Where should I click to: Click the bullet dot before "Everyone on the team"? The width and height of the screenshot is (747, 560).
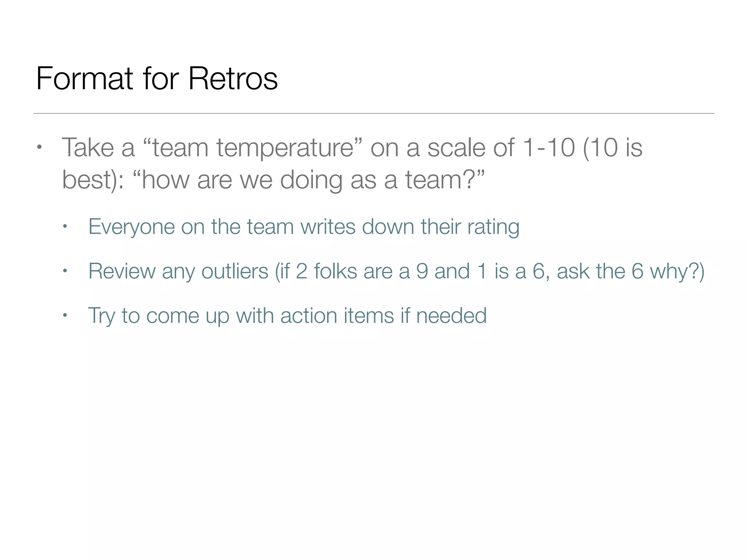point(65,227)
